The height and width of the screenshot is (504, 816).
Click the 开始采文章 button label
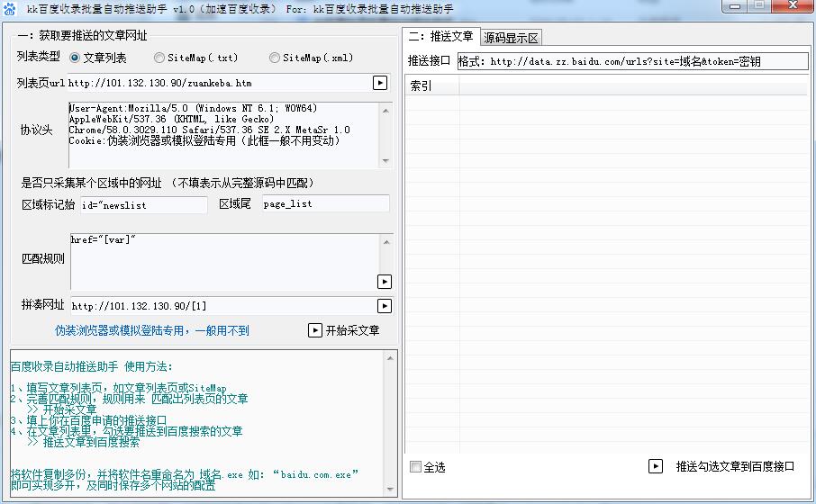352,330
